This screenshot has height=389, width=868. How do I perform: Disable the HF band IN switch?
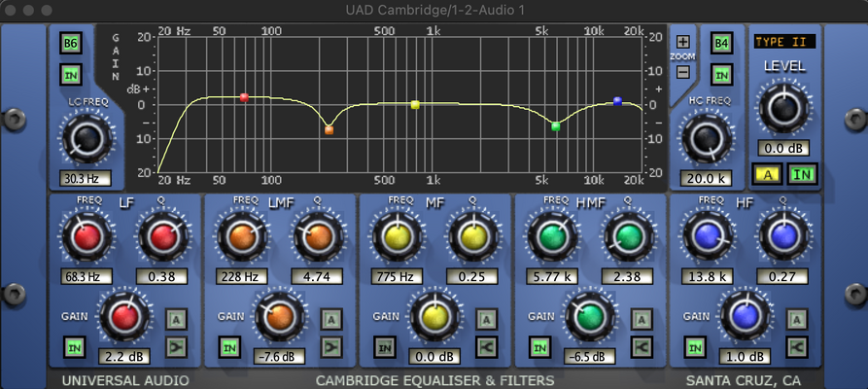[x=693, y=347]
